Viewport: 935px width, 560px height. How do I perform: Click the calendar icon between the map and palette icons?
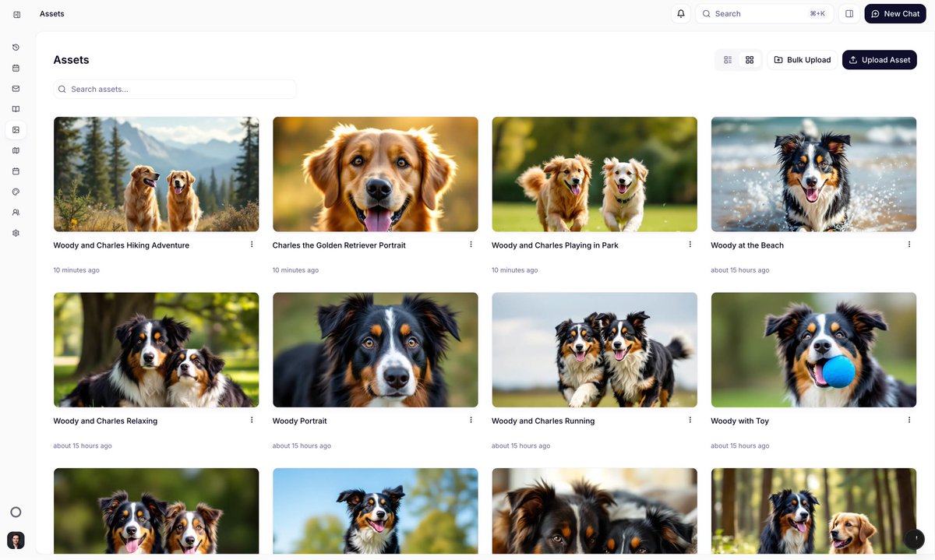16,171
